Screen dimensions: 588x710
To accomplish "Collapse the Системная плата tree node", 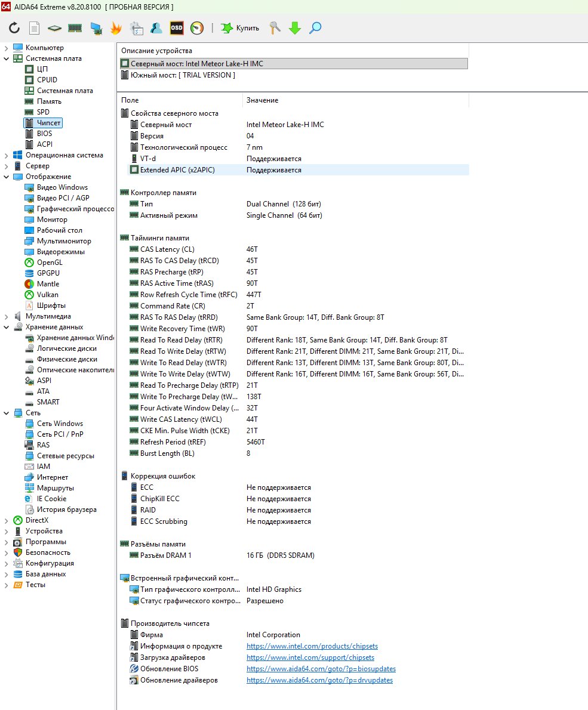I will (x=7, y=58).
